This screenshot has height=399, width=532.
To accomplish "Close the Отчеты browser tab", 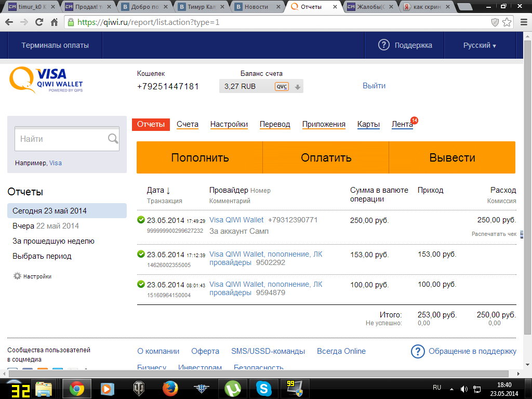I will (x=335, y=6).
